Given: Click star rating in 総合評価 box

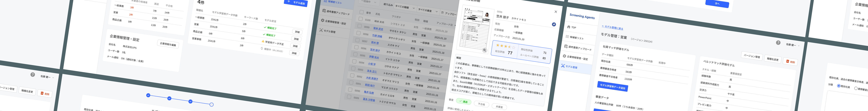Looking at the screenshot, I should (x=505, y=46).
